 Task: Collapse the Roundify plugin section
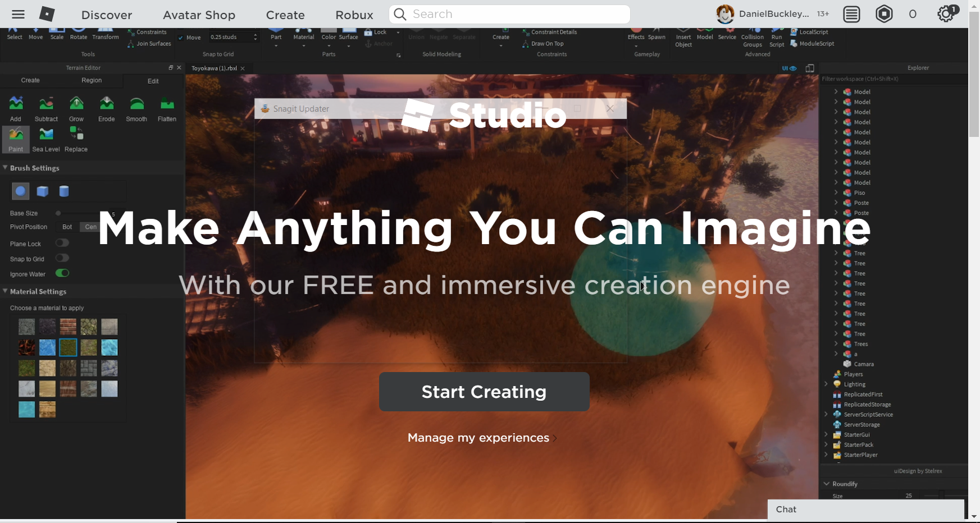tap(827, 484)
